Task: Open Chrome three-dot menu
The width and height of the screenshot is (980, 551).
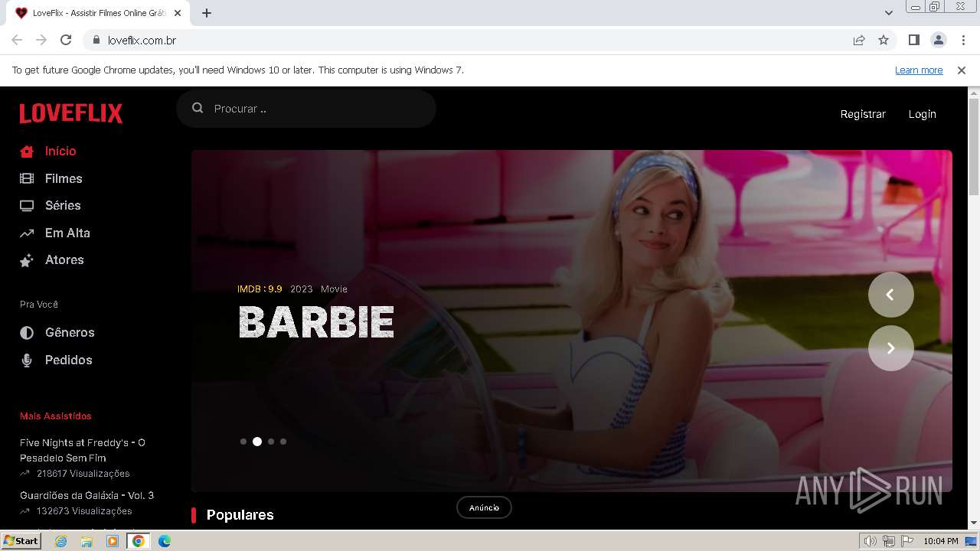Action: 962,40
